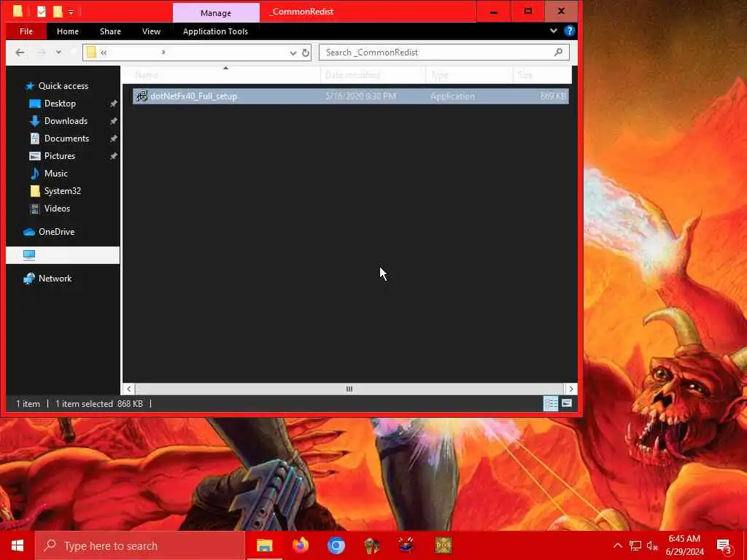
Task: Show hidden system tray icons
Action: click(617, 545)
